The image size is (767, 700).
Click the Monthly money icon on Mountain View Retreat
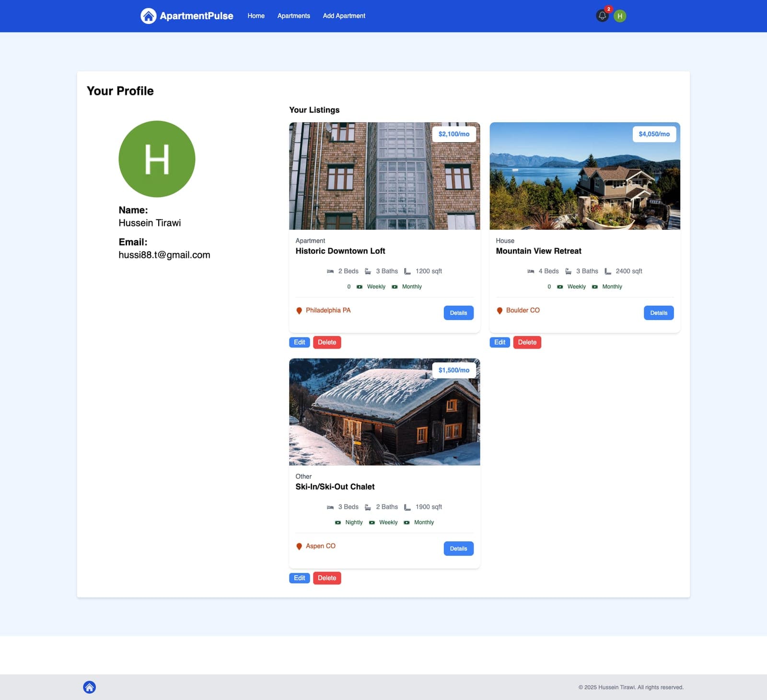tap(595, 287)
